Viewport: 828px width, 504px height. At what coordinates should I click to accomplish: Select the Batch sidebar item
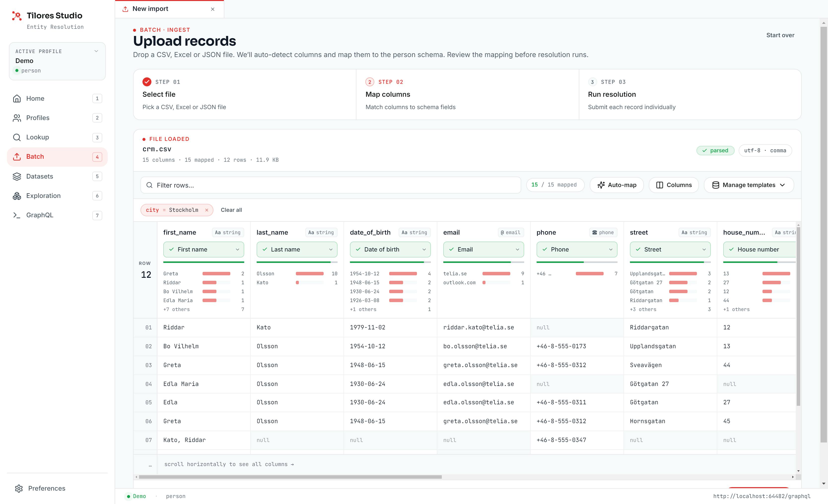pos(57,157)
